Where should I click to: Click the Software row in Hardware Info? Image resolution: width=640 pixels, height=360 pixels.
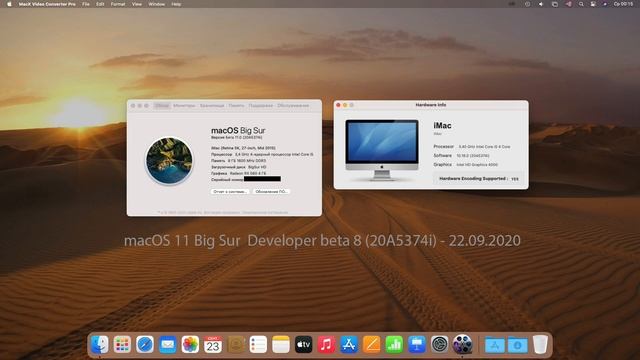pos(461,156)
